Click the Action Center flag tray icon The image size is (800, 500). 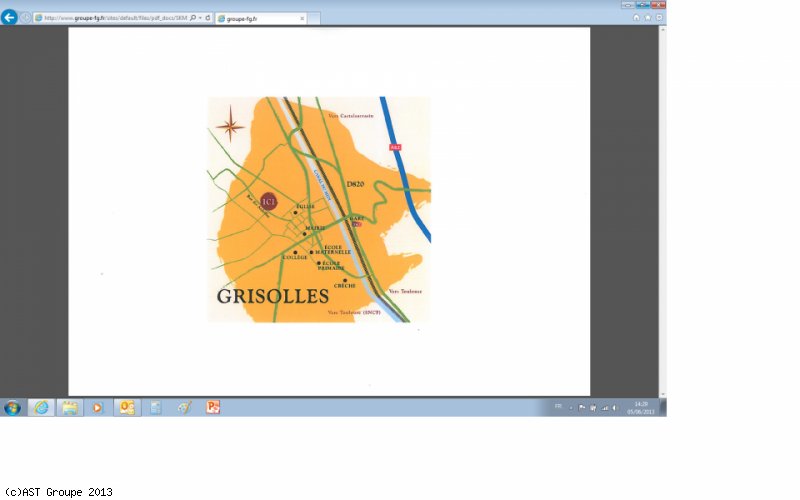[582, 408]
